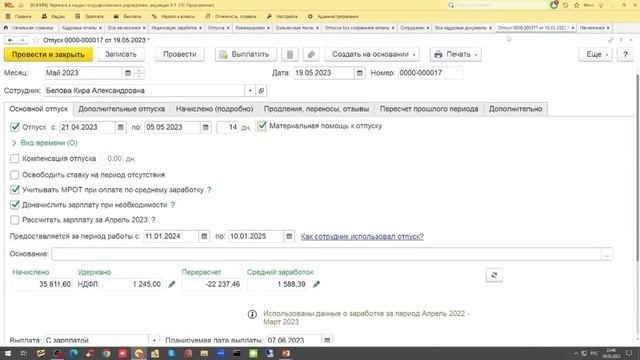Toggle Доначислить зарплату при необходимости checkbox
This screenshot has height=360, width=640.
[15, 204]
